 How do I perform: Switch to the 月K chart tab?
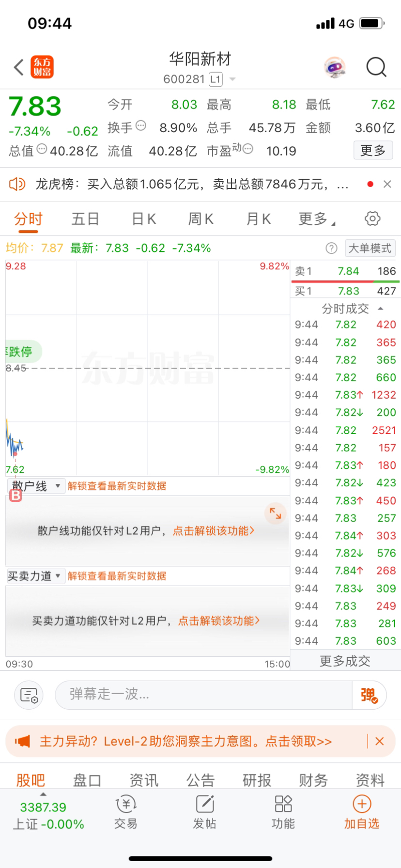[258, 219]
